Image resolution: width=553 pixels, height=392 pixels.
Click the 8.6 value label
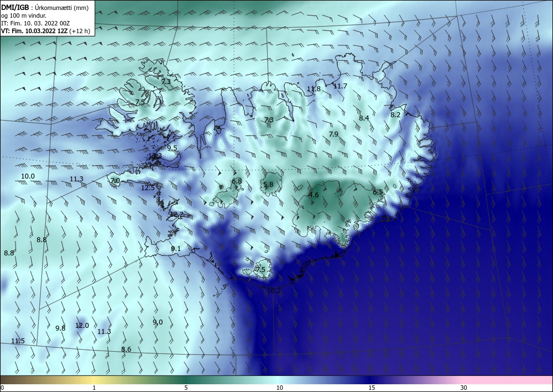[x=126, y=349]
